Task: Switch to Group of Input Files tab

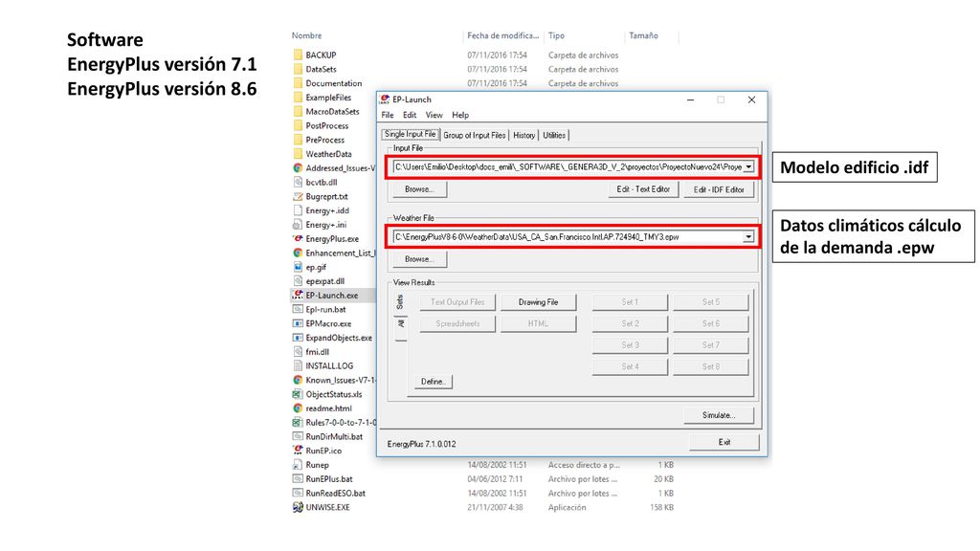Action: coord(475,135)
